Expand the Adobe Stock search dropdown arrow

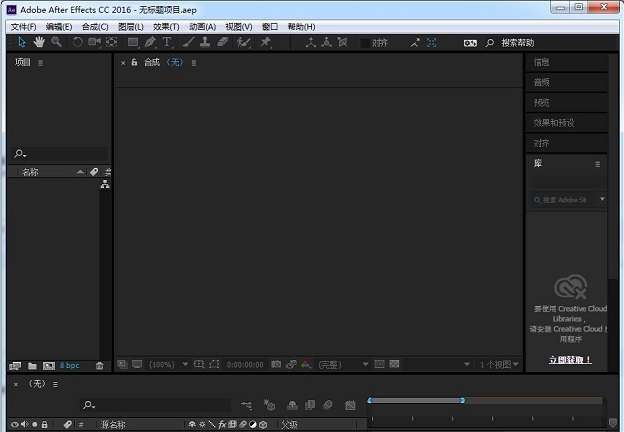click(603, 199)
